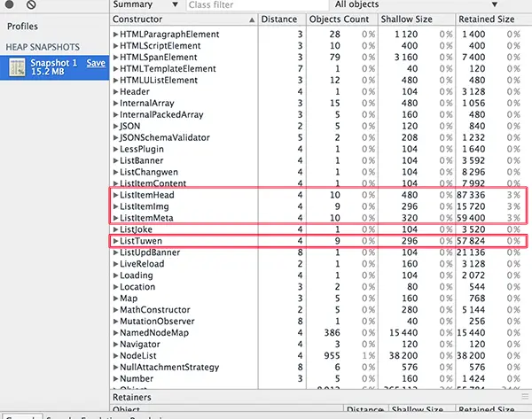Expand the JSON constructor row
Image resolution: width=532 pixels, height=419 pixels.
click(115, 126)
